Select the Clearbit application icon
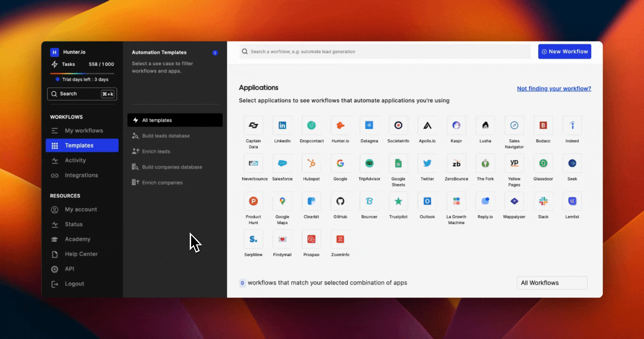 pos(311,201)
